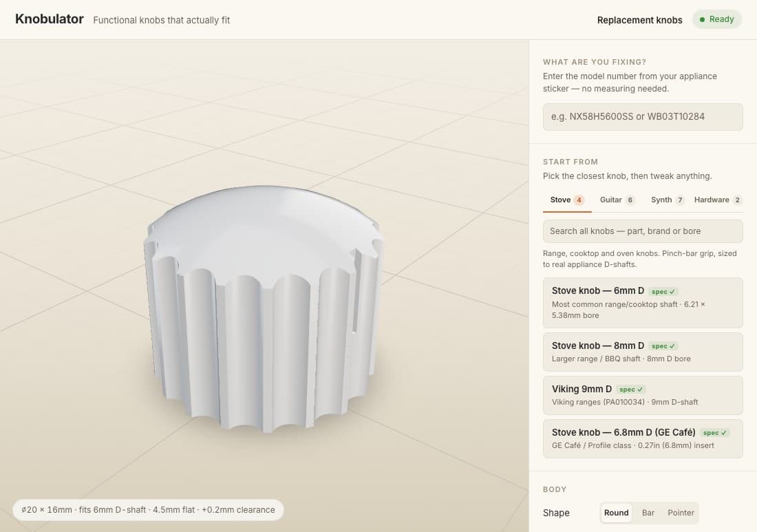Screen dimensions: 757x532
Task: Set body shape to Pointer
Action: point(681,513)
